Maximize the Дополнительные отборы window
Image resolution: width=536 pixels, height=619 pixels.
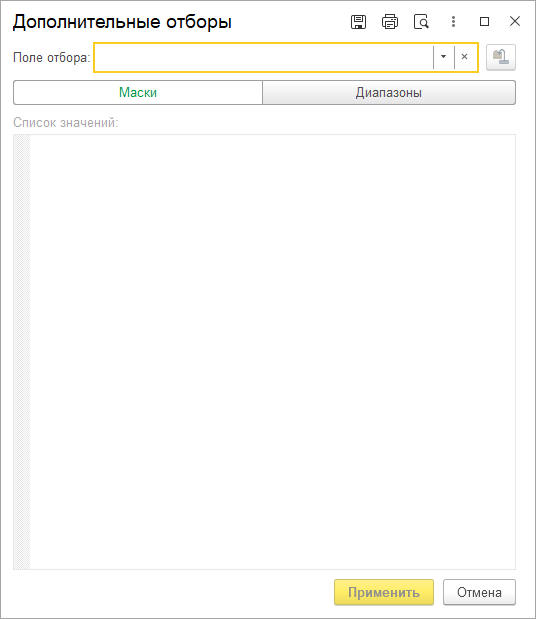(x=484, y=21)
